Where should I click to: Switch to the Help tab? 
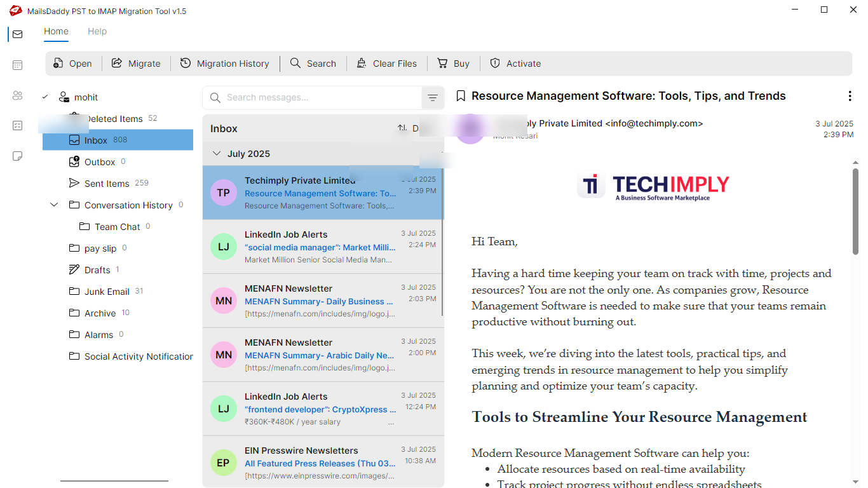coord(97,31)
